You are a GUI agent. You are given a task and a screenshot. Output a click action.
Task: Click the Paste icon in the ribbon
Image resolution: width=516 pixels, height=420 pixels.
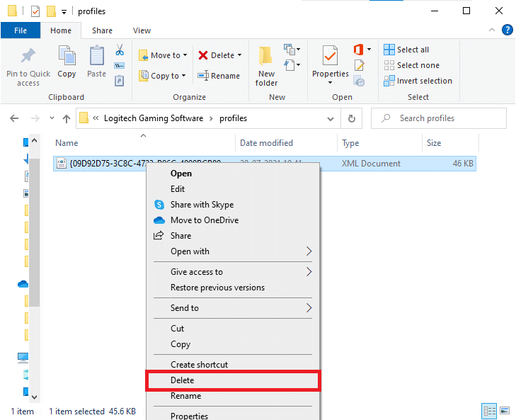coord(97,57)
